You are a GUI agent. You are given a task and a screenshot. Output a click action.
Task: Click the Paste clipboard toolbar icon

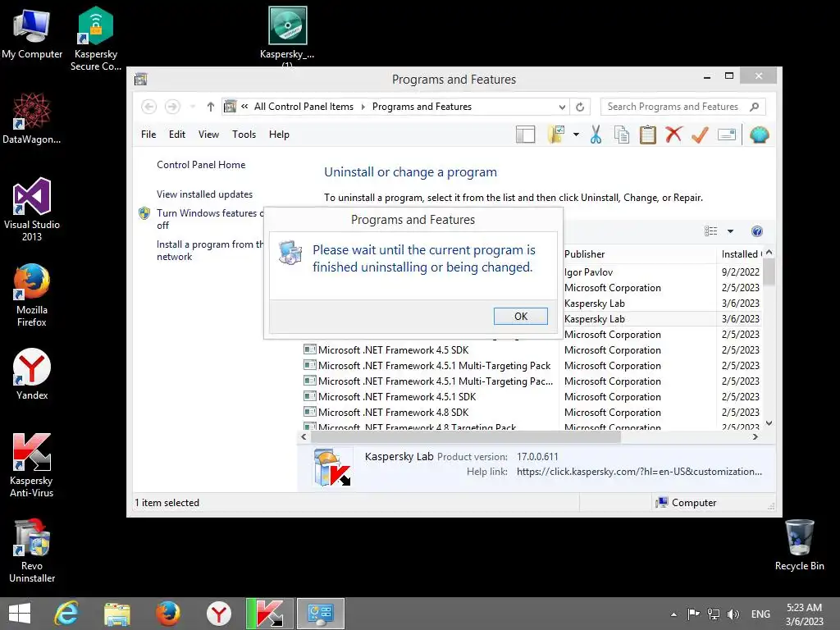tap(648, 135)
